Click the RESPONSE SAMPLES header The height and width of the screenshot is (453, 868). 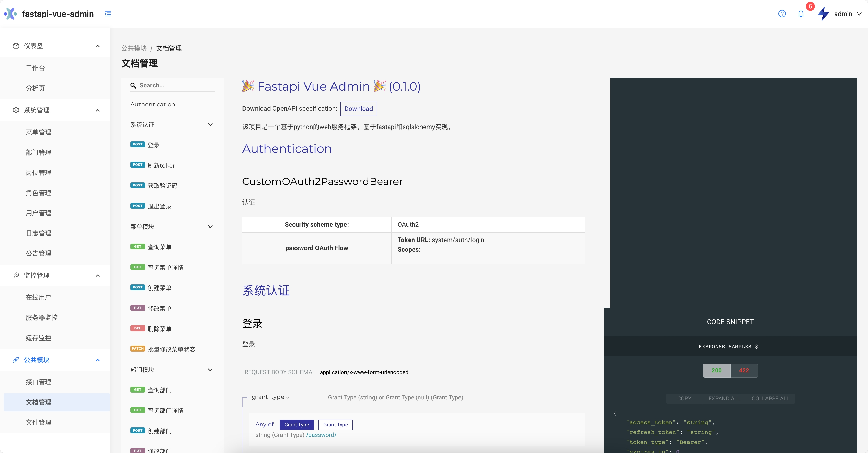(728, 346)
